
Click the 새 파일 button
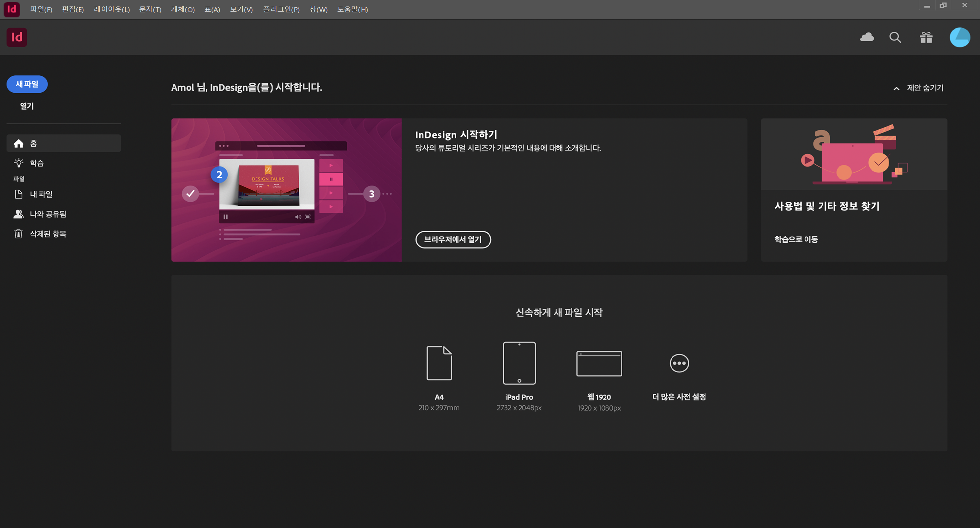pos(27,84)
